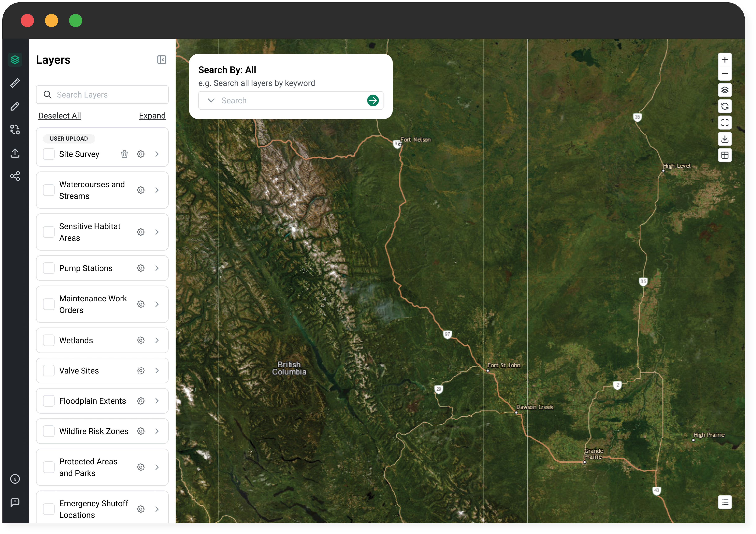The width and height of the screenshot is (756, 534).
Task: Toggle the Watercourses and Streams checkbox
Action: point(49,190)
